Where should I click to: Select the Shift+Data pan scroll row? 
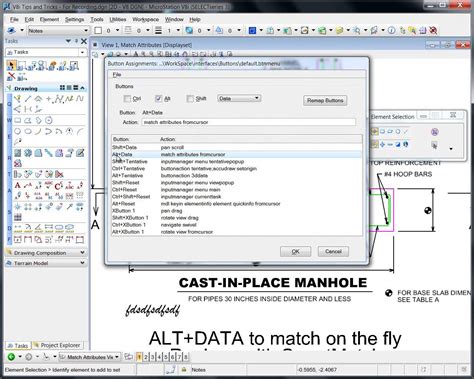coord(237,147)
